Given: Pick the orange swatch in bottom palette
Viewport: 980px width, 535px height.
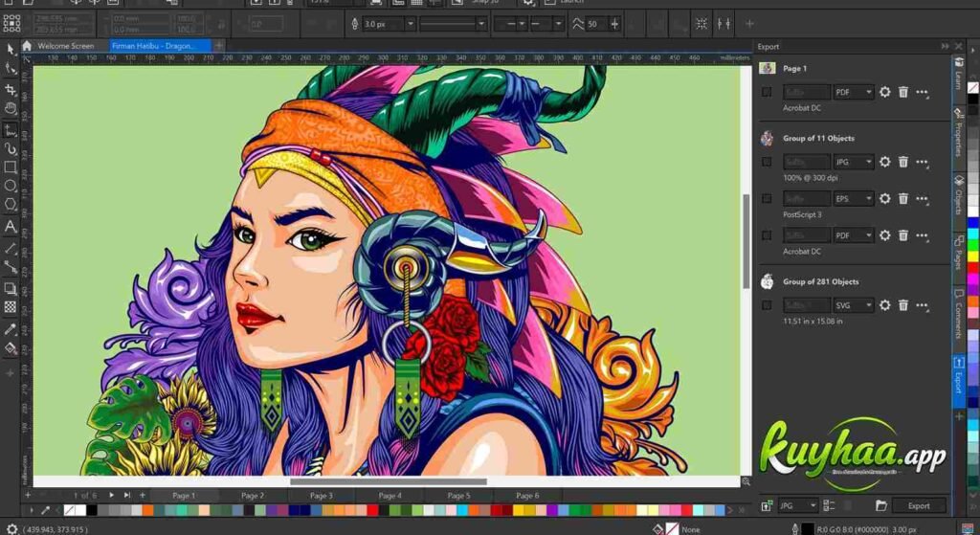Looking at the screenshot, I should click(147, 511).
